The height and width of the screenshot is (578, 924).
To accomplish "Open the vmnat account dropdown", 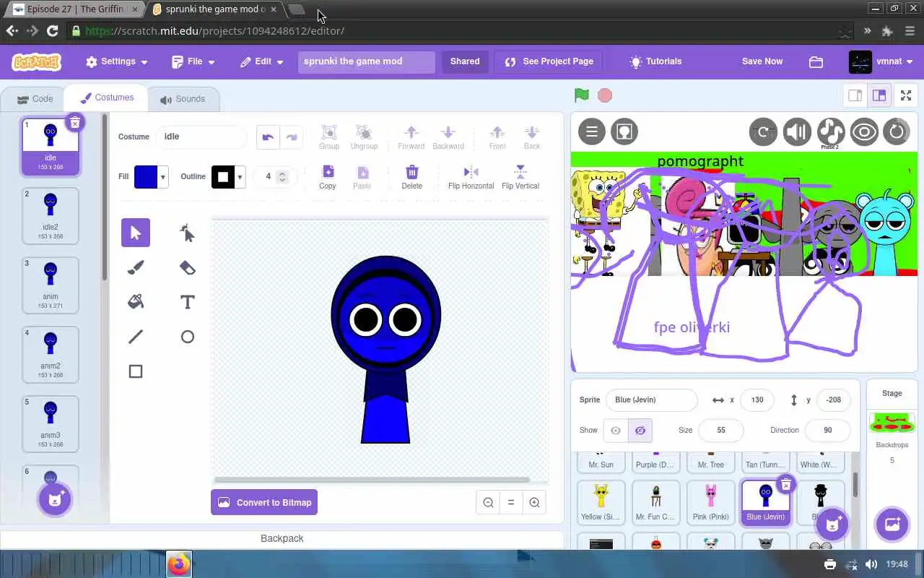I will coord(881,61).
